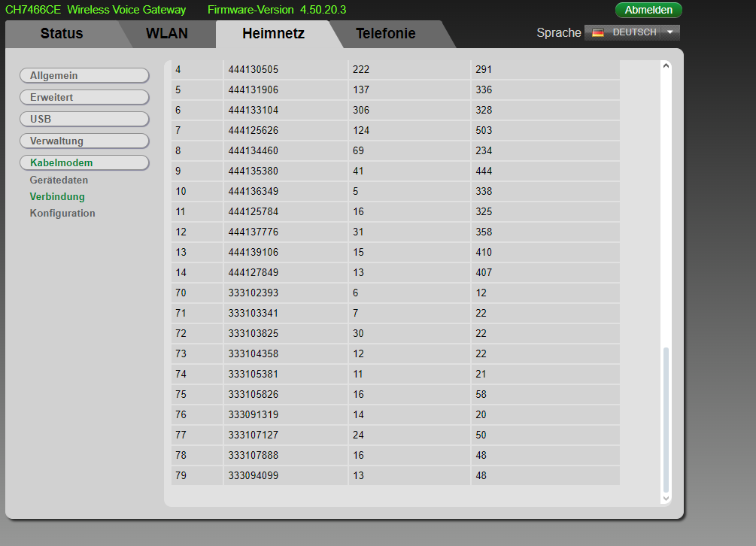Click the scrollbar down arrow
This screenshot has height=546, width=756.
pos(666,499)
